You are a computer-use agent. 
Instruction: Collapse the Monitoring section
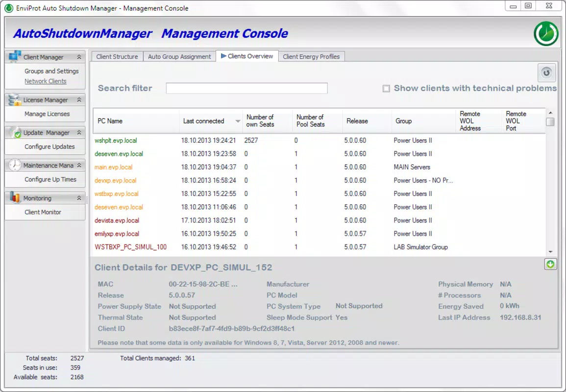click(x=79, y=198)
